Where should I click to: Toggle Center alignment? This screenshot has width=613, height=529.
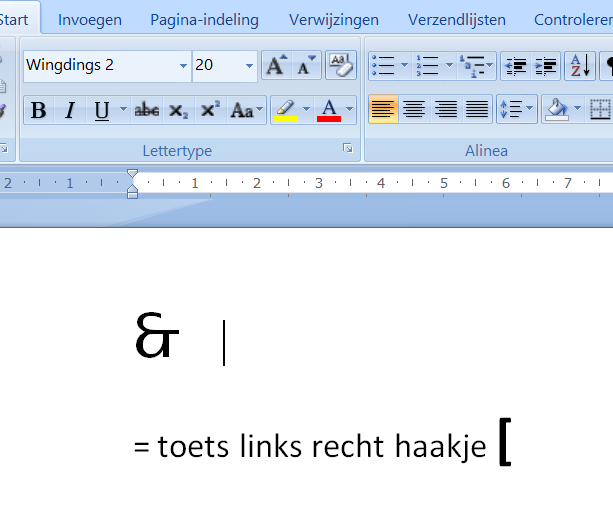pos(414,109)
